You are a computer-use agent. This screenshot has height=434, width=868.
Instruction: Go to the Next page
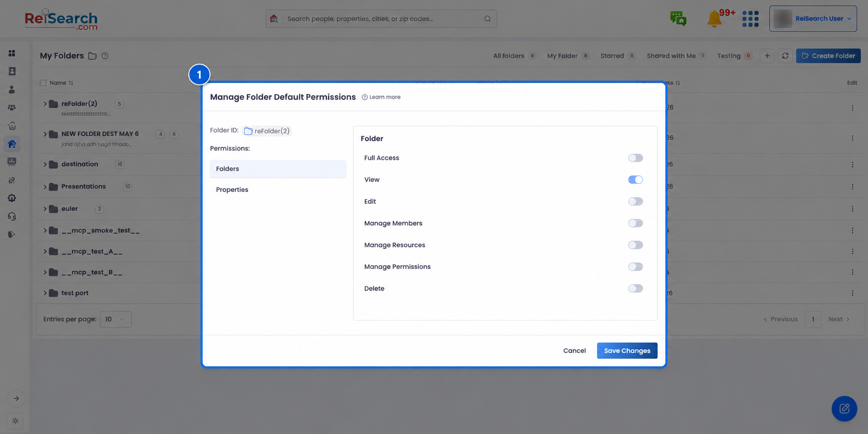point(839,319)
